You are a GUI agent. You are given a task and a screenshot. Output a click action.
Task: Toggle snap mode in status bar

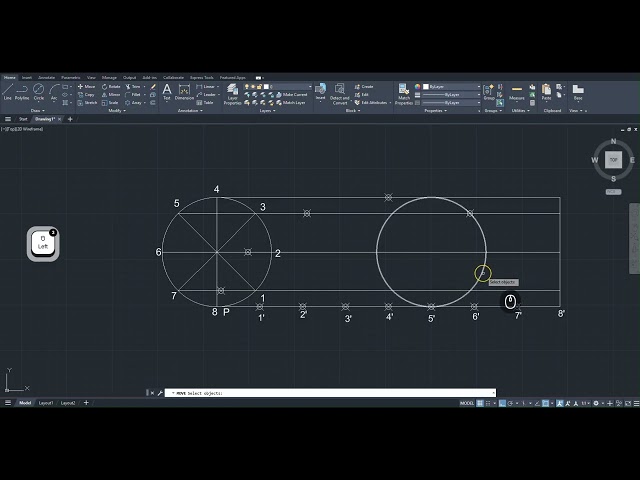(x=488, y=403)
